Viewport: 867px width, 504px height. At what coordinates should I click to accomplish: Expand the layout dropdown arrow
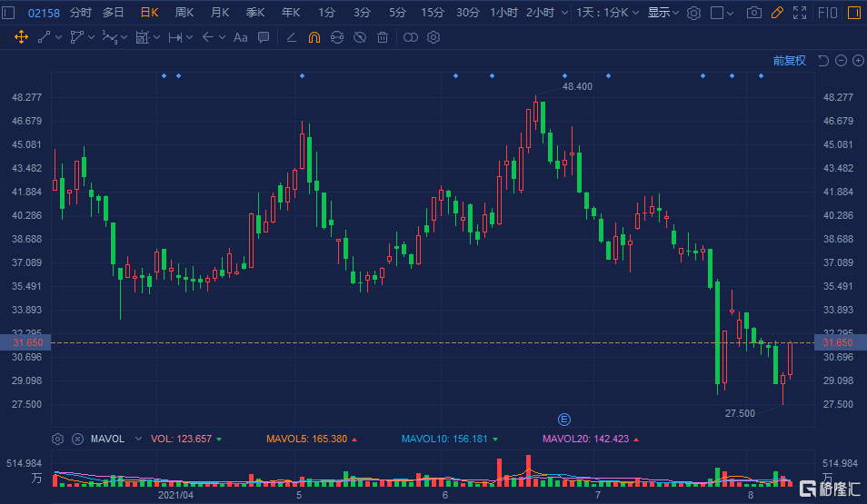pyautogui.click(x=731, y=13)
